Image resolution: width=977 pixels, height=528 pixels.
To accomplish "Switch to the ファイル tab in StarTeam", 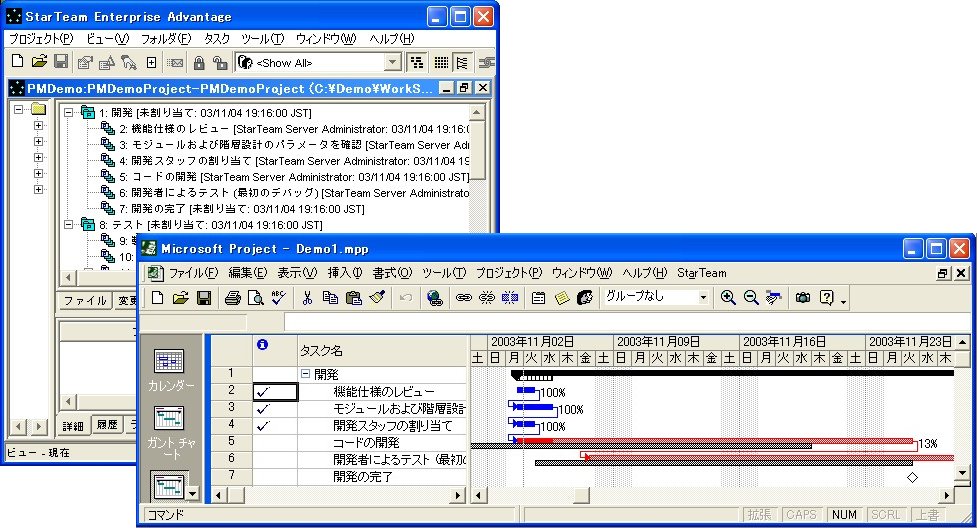I will [85, 300].
